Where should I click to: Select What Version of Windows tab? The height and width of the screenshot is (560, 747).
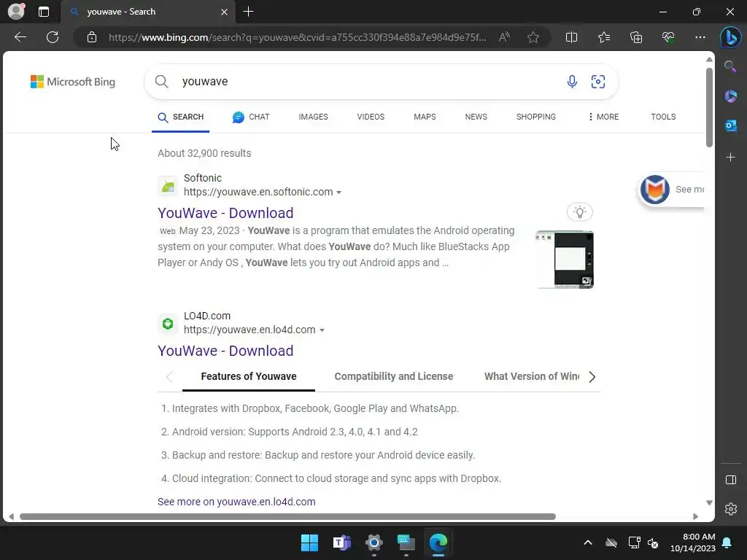coord(532,377)
